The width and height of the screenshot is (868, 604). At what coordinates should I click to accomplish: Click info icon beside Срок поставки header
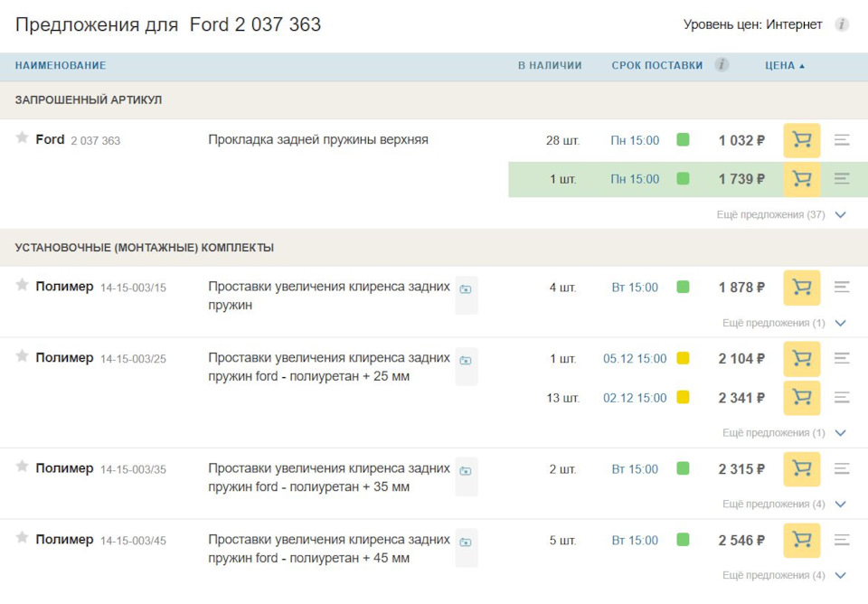click(x=722, y=65)
